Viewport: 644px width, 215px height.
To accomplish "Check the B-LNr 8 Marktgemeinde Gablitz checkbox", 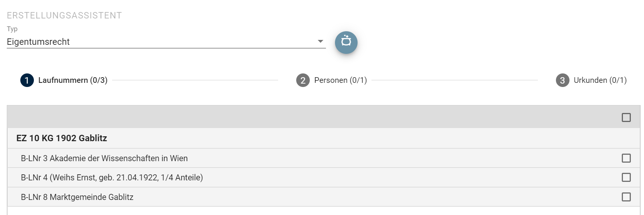I will [626, 197].
